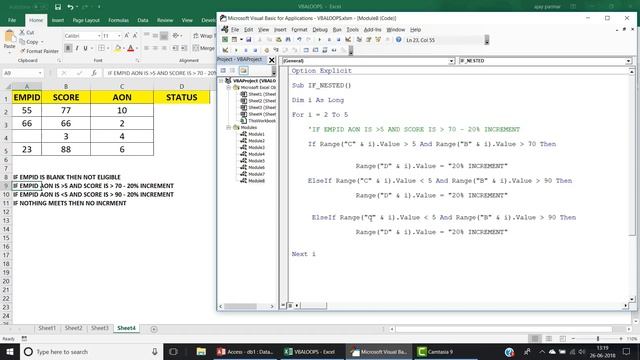Click View Object icon in Project pane

233,71
